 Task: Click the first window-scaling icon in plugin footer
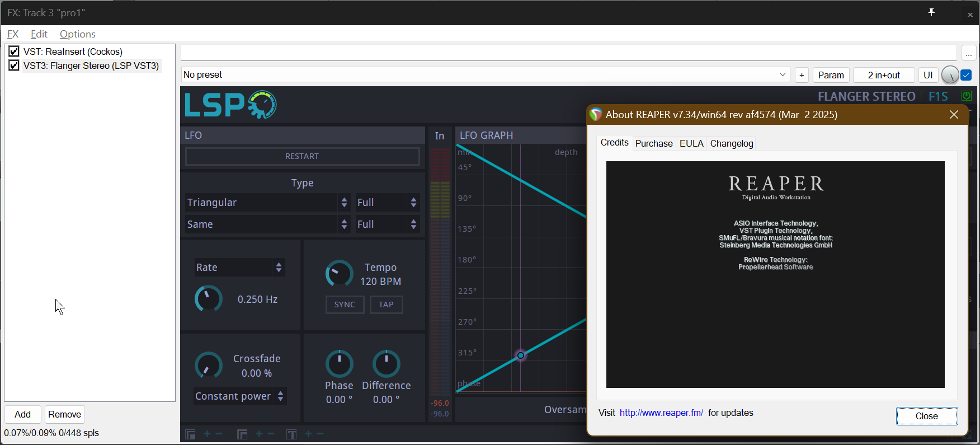pos(190,434)
